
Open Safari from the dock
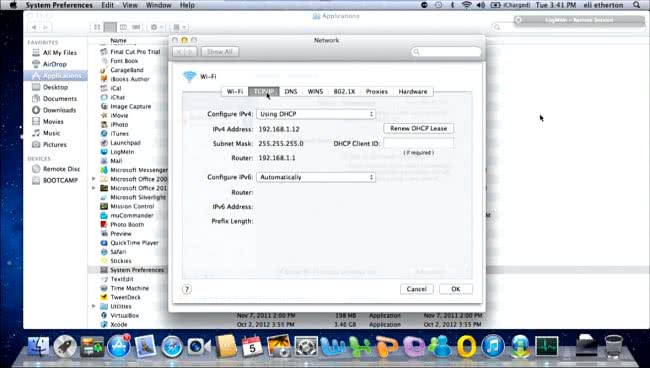point(172,346)
